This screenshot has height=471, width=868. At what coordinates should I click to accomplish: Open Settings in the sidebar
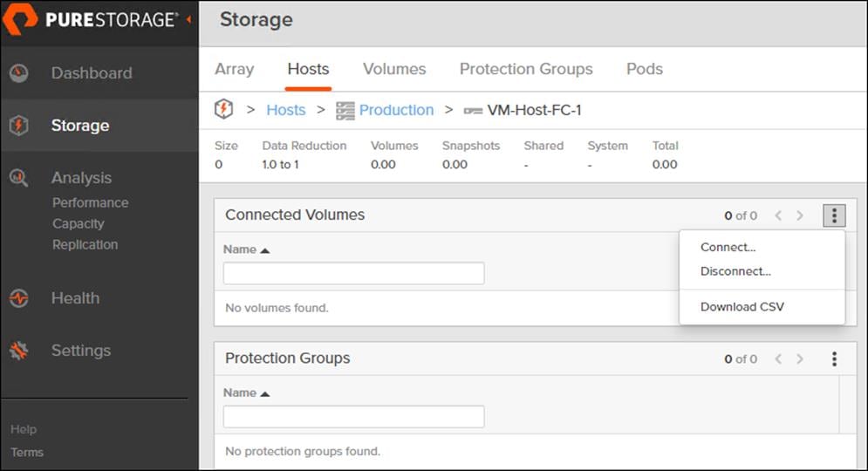(x=81, y=351)
